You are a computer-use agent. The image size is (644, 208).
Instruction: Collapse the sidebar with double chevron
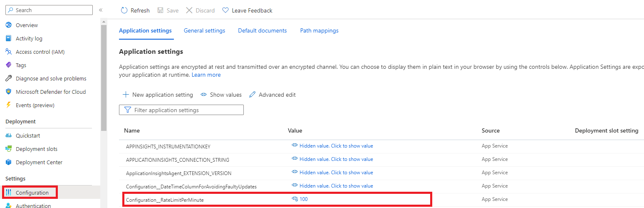(x=100, y=10)
